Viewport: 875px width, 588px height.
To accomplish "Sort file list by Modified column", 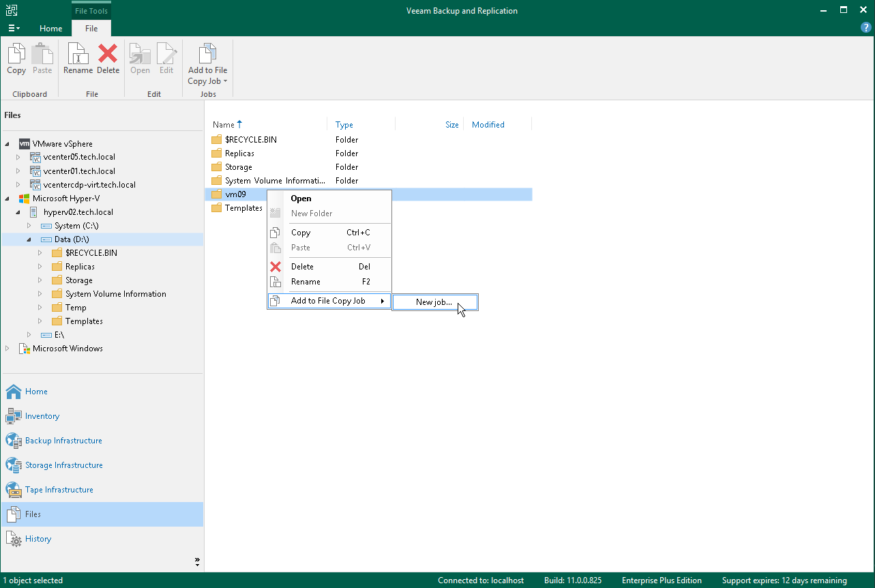I will [488, 125].
